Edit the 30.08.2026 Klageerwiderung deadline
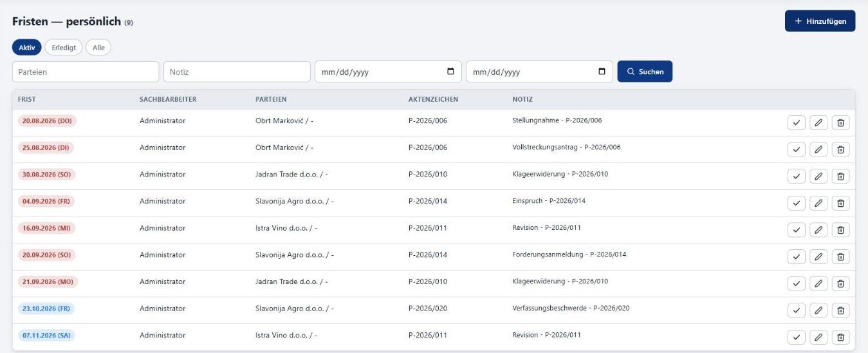Image resolution: width=868 pixels, height=353 pixels. [x=818, y=176]
